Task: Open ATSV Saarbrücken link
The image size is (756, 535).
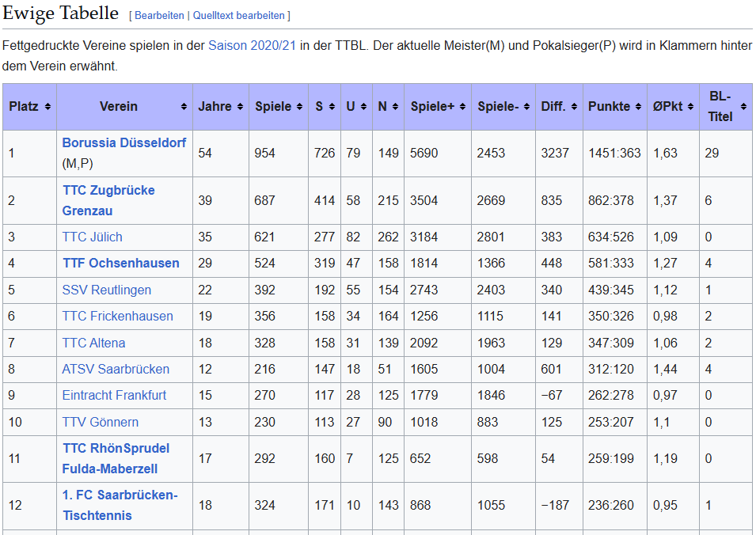Action: pyautogui.click(x=116, y=370)
